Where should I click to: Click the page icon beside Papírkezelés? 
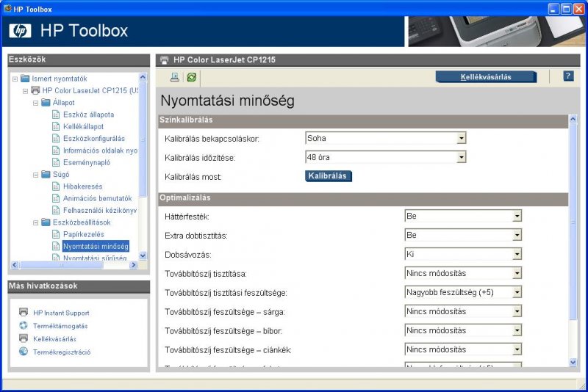point(56,234)
